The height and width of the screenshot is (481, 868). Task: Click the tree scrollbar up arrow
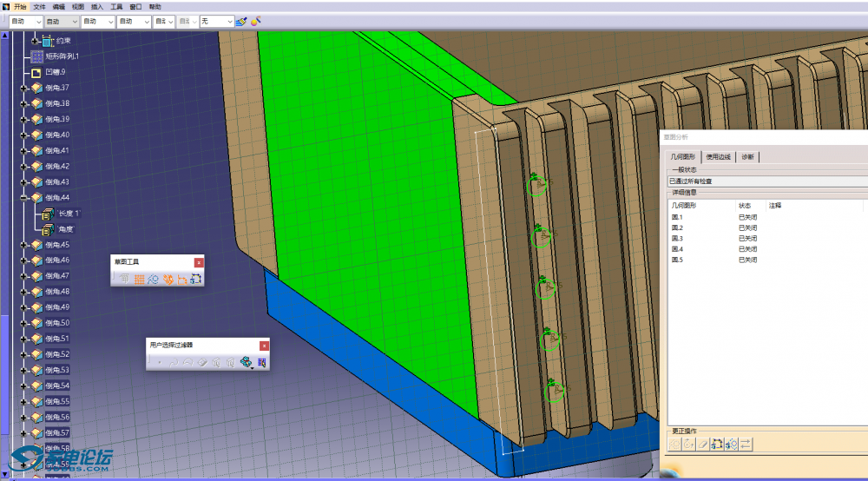4,37
